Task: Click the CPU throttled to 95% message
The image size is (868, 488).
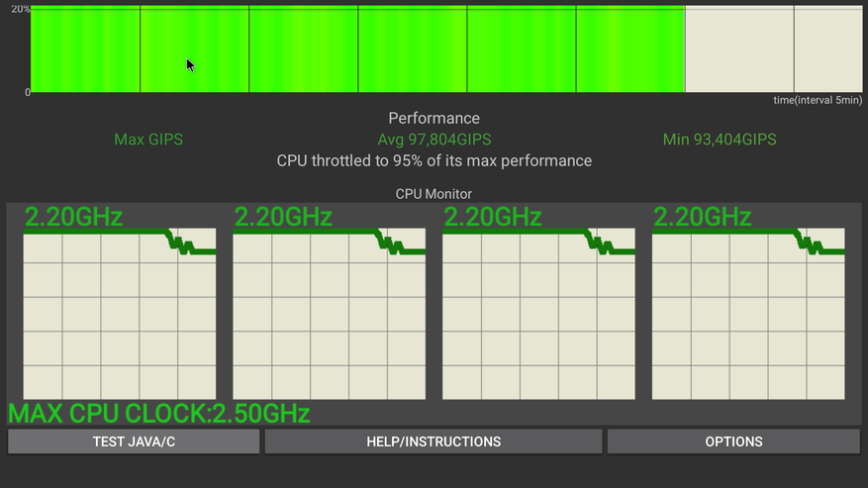Action: pyautogui.click(x=434, y=160)
